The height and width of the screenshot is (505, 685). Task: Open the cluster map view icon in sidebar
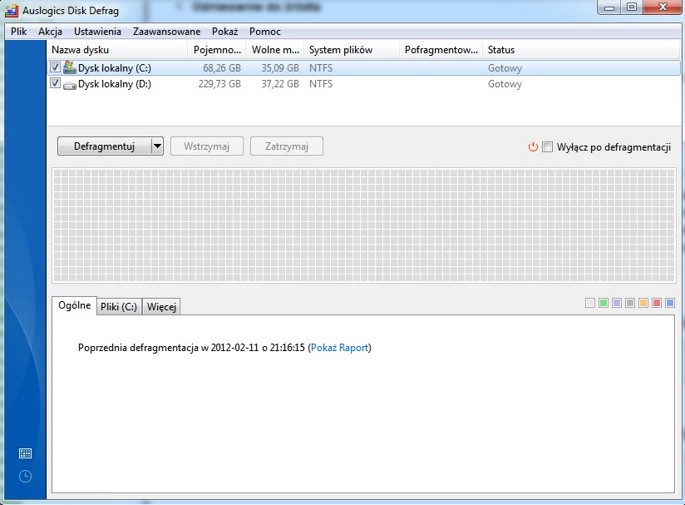[x=25, y=453]
